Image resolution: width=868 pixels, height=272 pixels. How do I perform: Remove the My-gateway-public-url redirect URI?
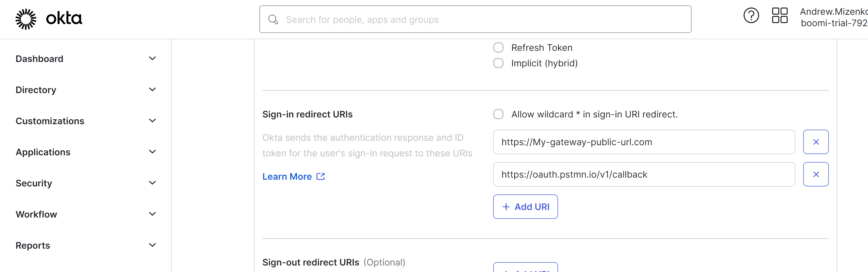(x=816, y=142)
